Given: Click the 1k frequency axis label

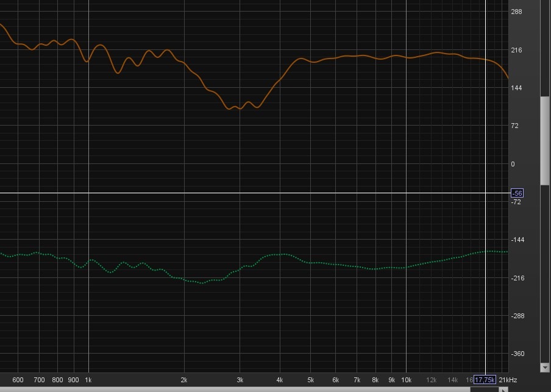Looking at the screenshot, I should coord(88,380).
